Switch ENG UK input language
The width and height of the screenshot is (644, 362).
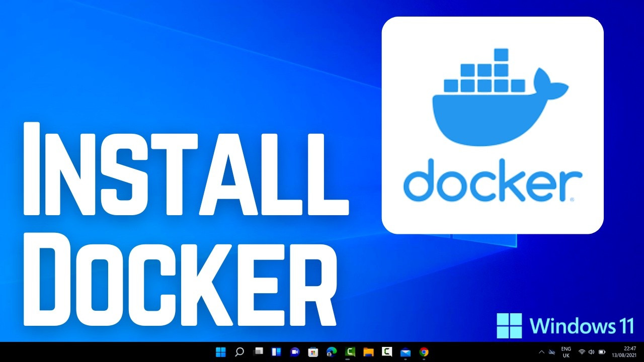click(566, 352)
